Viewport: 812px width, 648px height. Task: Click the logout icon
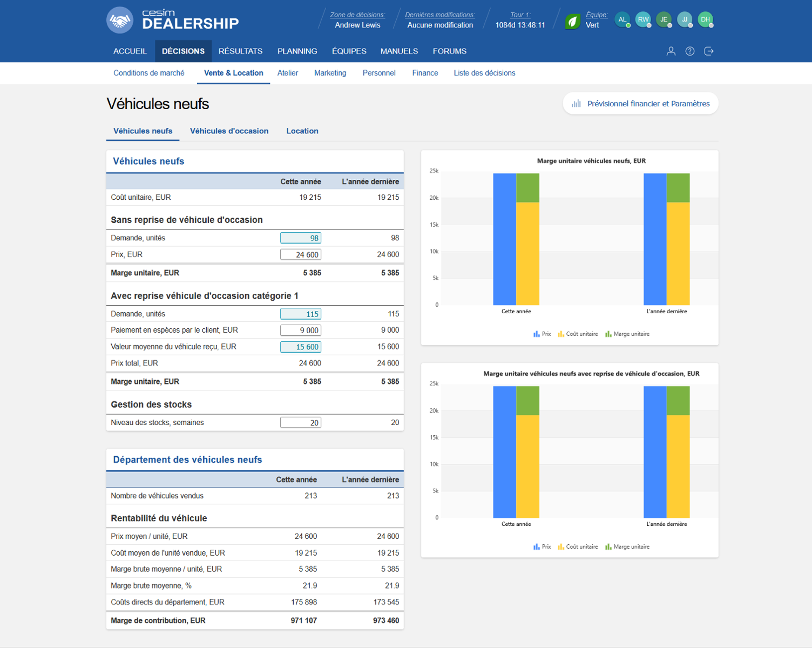point(709,51)
